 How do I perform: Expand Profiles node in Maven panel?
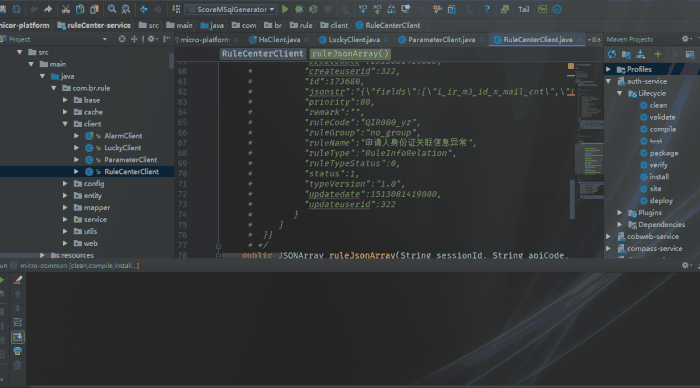tap(608, 69)
